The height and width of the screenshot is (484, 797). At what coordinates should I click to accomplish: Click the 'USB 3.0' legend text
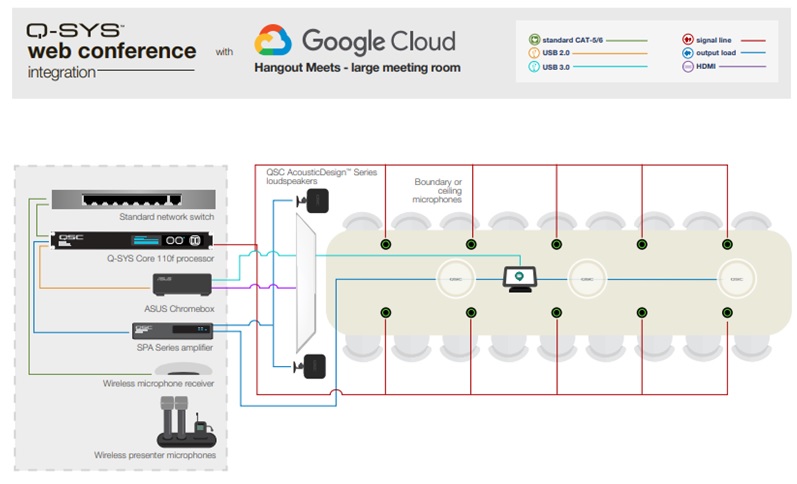tap(556, 67)
